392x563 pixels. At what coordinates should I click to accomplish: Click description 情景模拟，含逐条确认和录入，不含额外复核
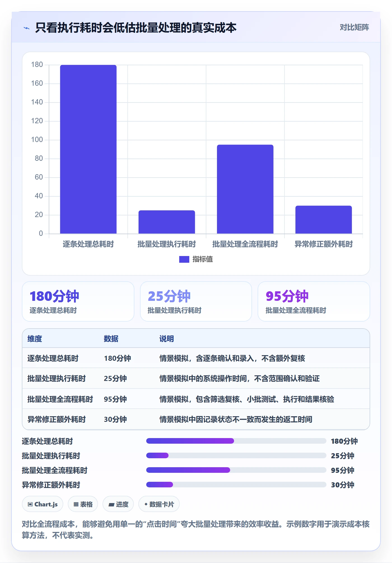(232, 358)
